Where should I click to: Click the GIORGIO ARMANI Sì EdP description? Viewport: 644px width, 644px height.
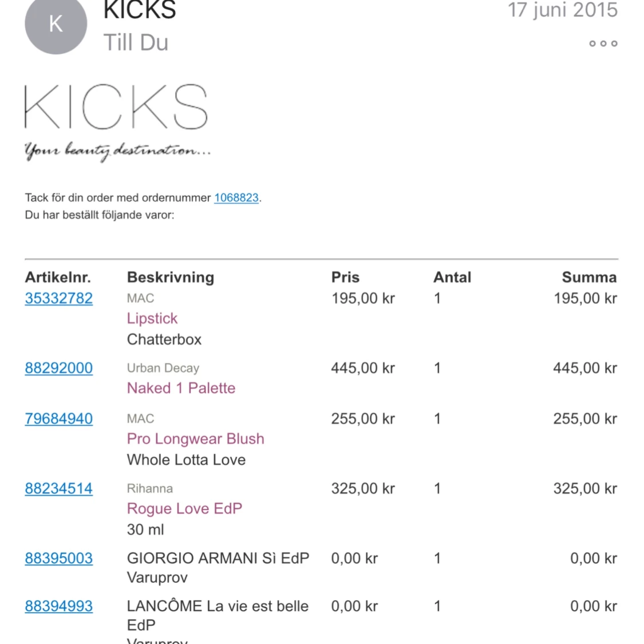tap(218, 558)
